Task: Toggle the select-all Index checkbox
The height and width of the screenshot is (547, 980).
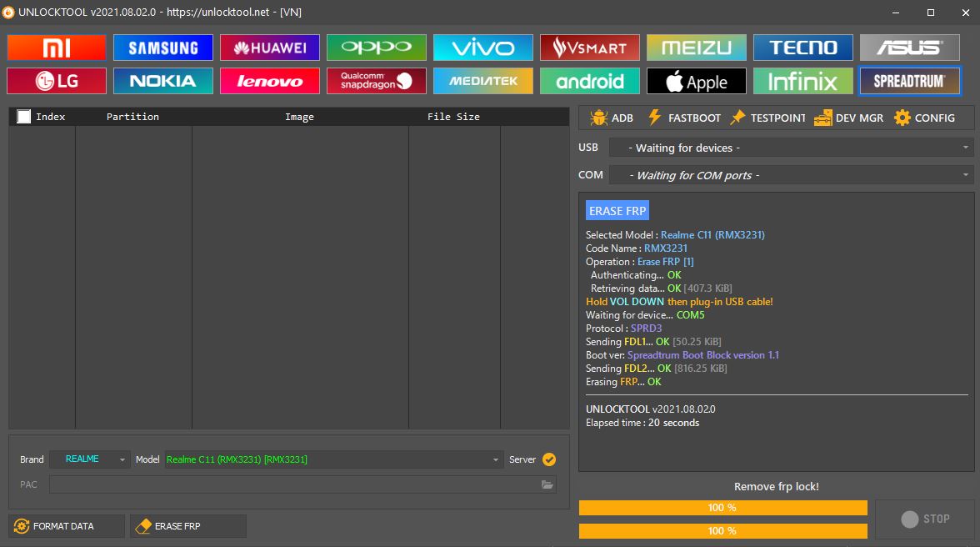Action: (x=23, y=116)
